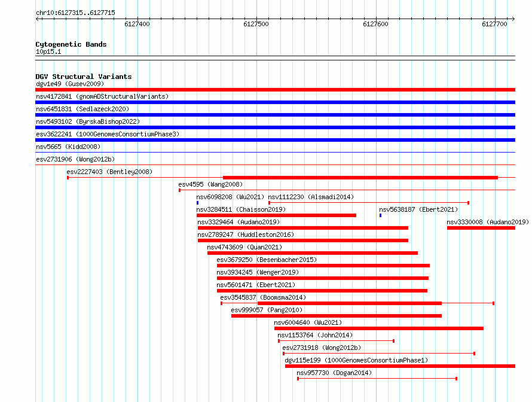Click nsv4743609 (Quan2021) label

(x=244, y=247)
